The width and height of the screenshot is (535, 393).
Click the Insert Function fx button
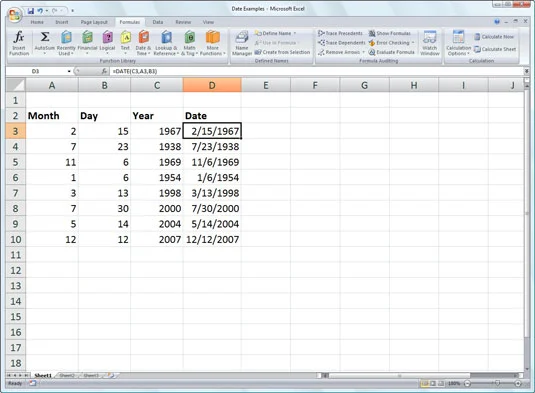point(19,43)
